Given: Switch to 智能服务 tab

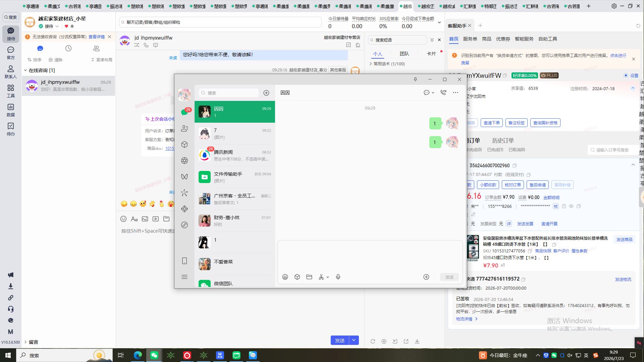Looking at the screenshot, I should [x=524, y=39].
